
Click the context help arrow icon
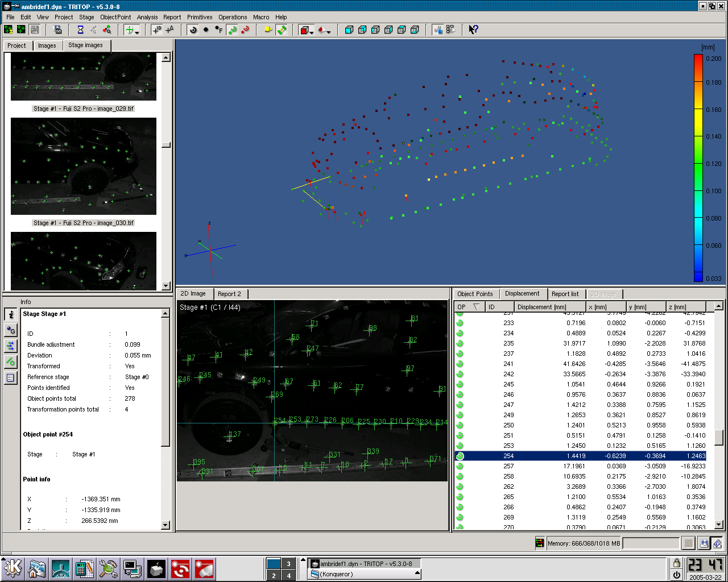473,30
